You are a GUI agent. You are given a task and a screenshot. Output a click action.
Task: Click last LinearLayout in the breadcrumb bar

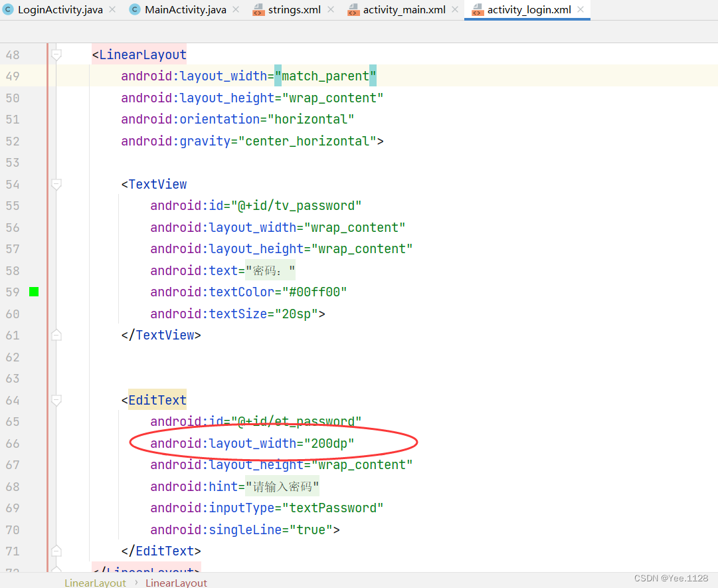176,583
